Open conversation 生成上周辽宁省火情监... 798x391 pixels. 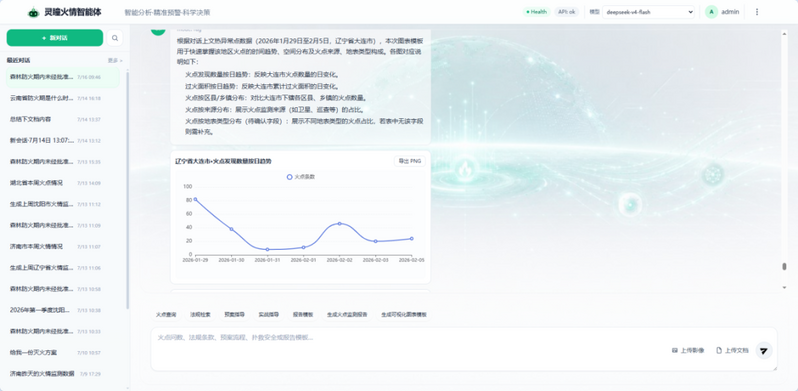pos(63,268)
